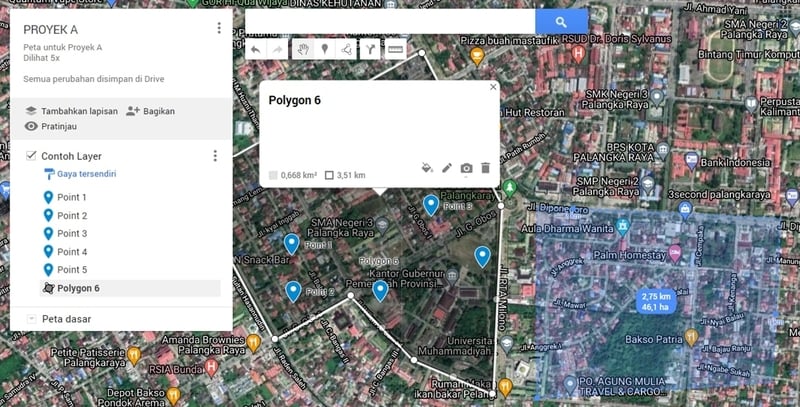Click the Palm Homestay lodging pin

675,253
